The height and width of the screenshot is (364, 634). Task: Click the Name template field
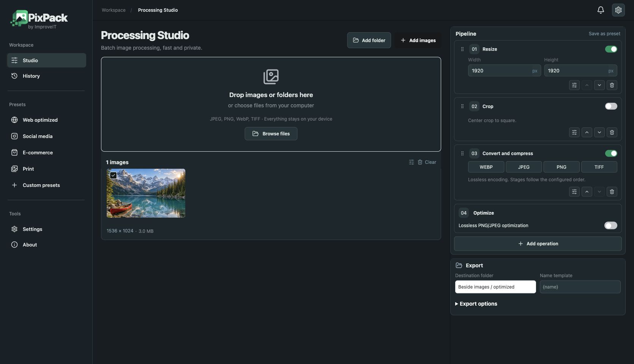[580, 287]
